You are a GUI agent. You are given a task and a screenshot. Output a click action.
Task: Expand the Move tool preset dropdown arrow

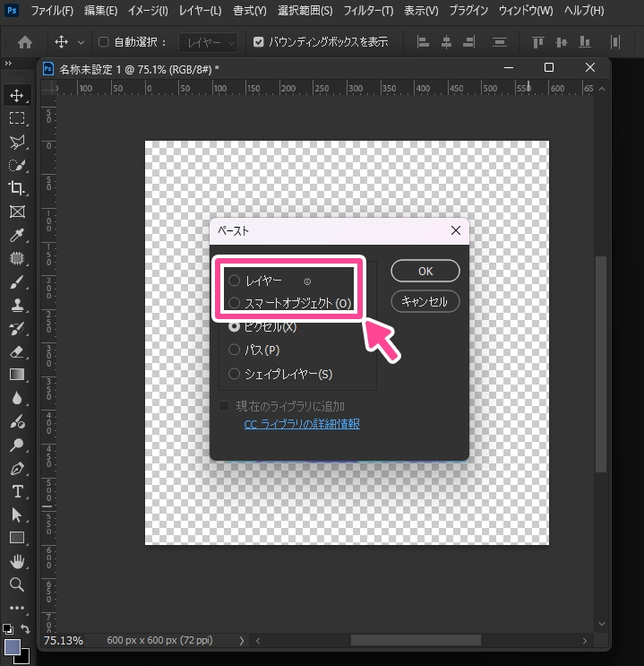tap(82, 42)
